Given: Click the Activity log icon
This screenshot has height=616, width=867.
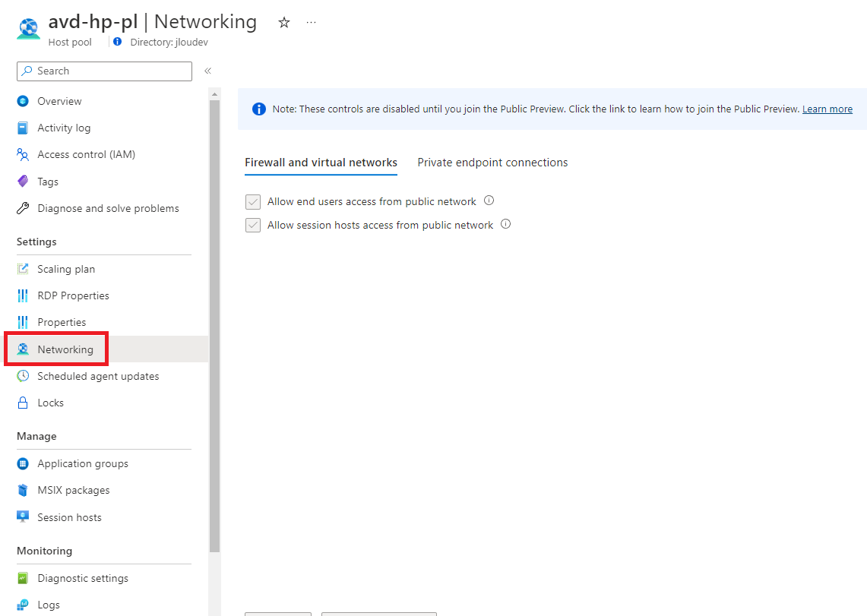Looking at the screenshot, I should tap(23, 128).
